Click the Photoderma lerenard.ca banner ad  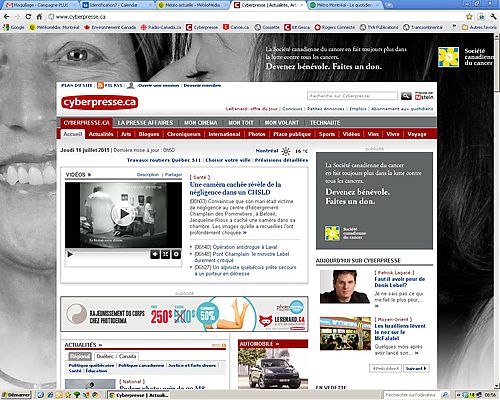(x=184, y=314)
